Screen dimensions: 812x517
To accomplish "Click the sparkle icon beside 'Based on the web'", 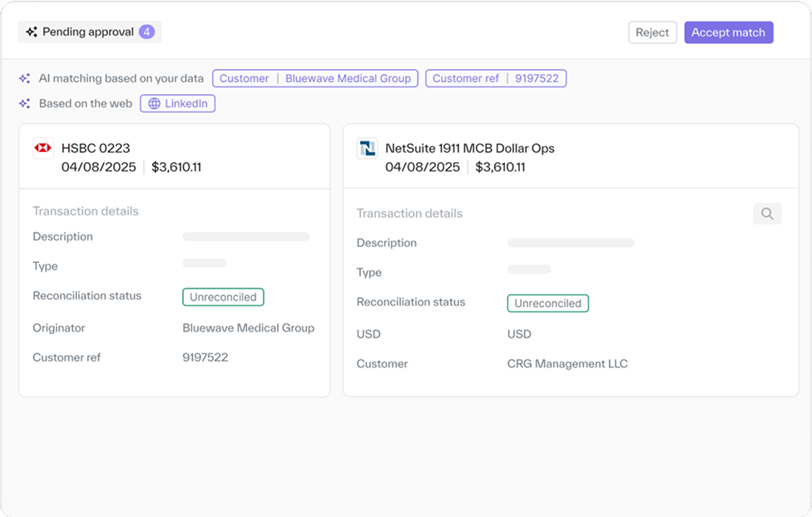I will pyautogui.click(x=25, y=104).
